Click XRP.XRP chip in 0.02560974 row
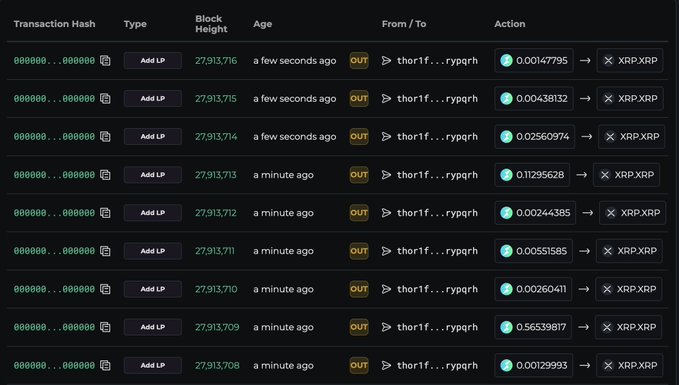Image resolution: width=679 pixels, height=385 pixels. coord(631,137)
